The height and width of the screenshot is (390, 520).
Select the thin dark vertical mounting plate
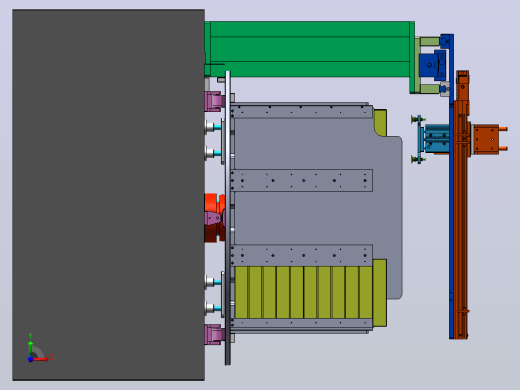(x=228, y=218)
